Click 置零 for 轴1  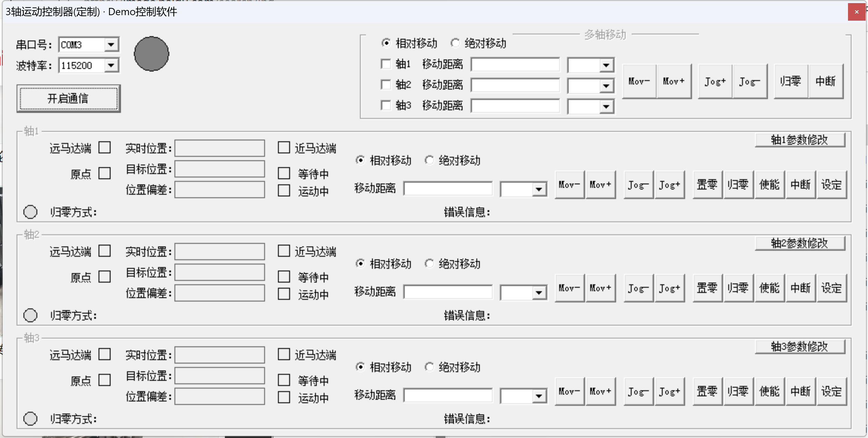[x=708, y=185]
